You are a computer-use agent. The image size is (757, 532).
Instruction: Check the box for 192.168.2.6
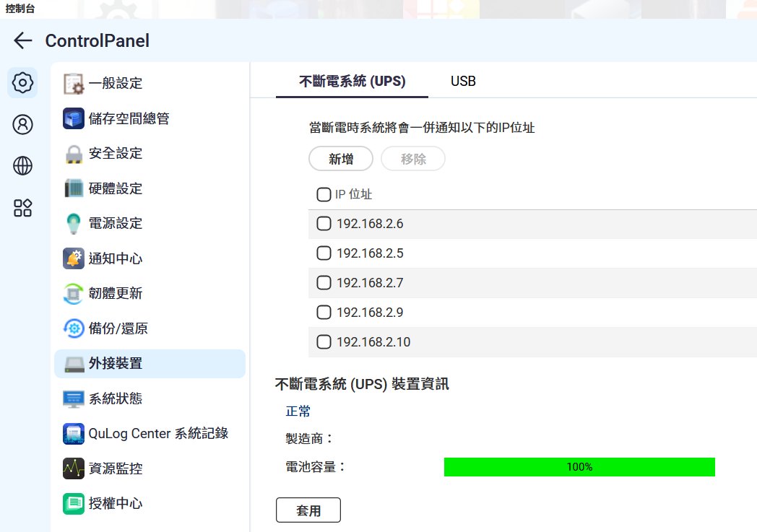(x=324, y=224)
